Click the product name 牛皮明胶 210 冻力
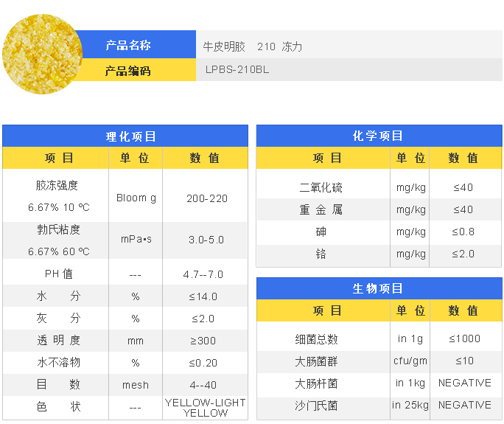This screenshot has height=424, width=504. (x=253, y=46)
